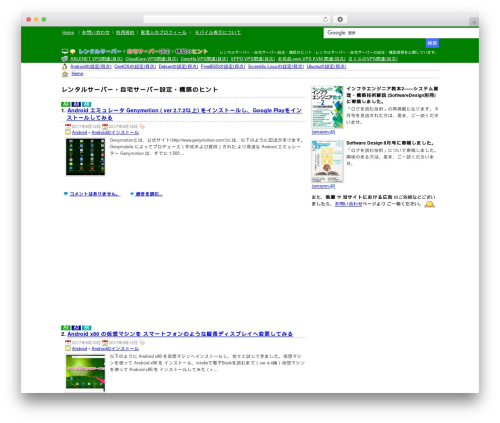Open Androidのインストール link in Android x86 article
The image size is (500, 423).
pos(115,348)
